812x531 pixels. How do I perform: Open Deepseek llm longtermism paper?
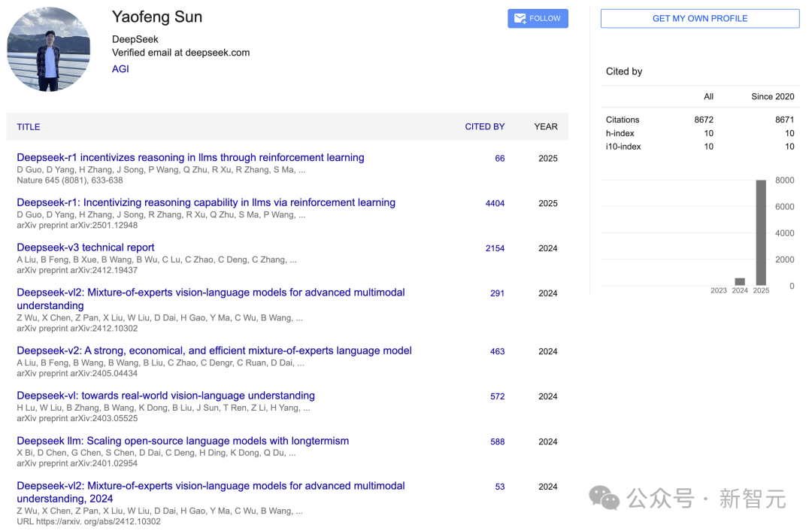pyautogui.click(x=183, y=441)
